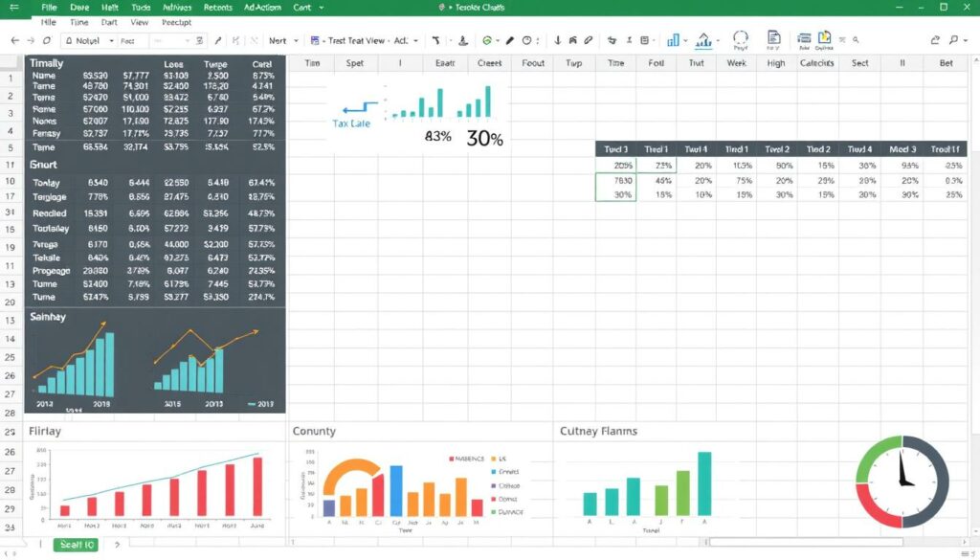The image size is (980, 560).
Task: Click the Snort section heading
Action: click(x=43, y=165)
